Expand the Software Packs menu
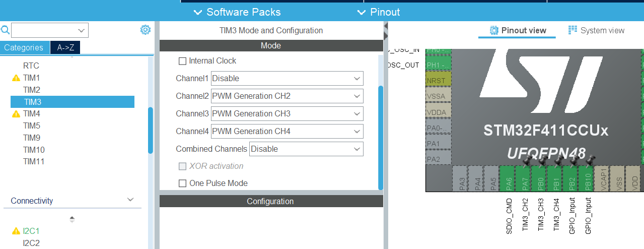 [x=237, y=12]
